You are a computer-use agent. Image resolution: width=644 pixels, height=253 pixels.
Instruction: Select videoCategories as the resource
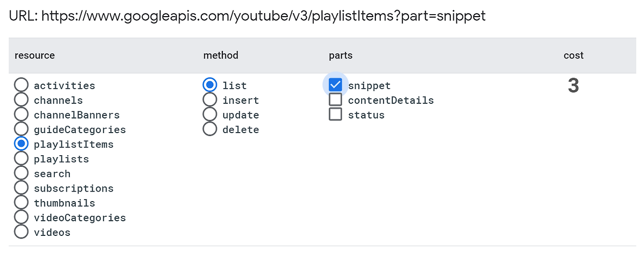coord(21,217)
